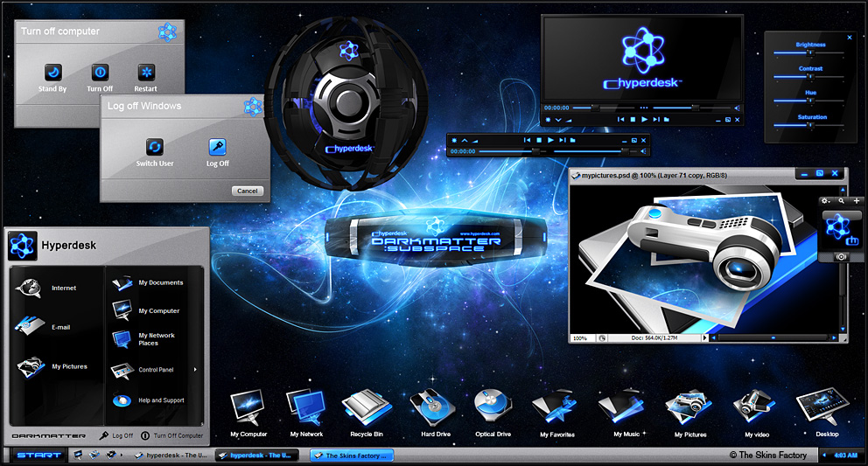Cancel the Log off Windows dialog

248,191
